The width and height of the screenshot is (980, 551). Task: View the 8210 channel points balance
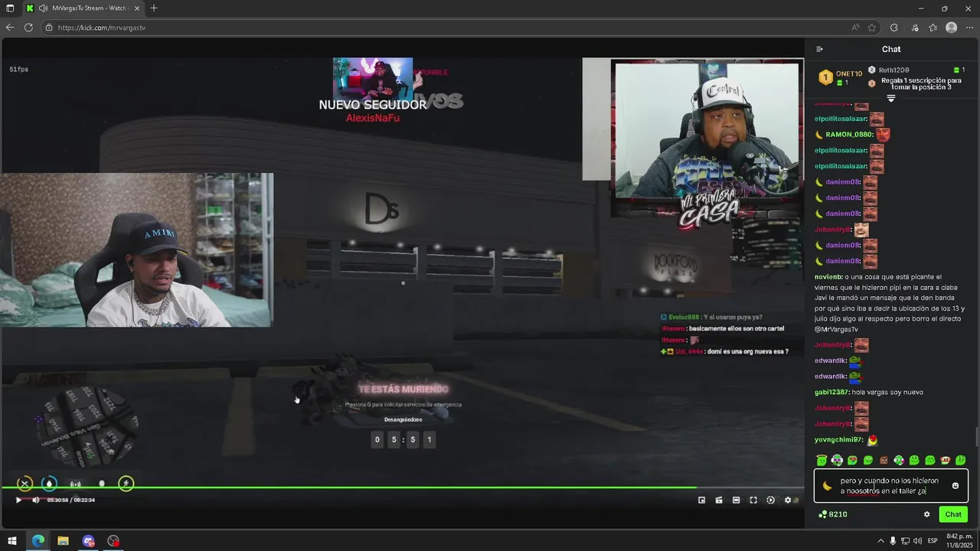tap(832, 514)
